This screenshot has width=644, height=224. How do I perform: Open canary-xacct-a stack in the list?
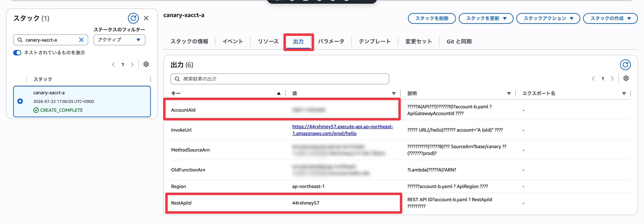coord(49,93)
